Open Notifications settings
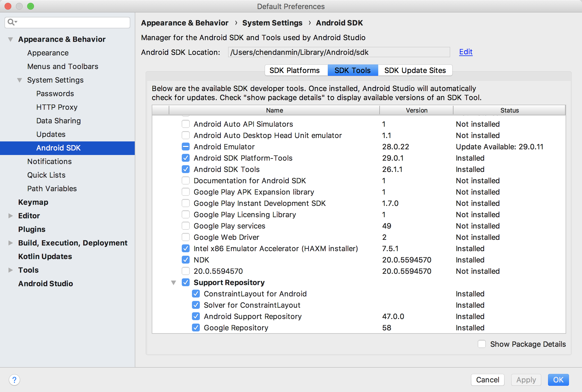This screenshot has width=582, height=392. (x=50, y=161)
